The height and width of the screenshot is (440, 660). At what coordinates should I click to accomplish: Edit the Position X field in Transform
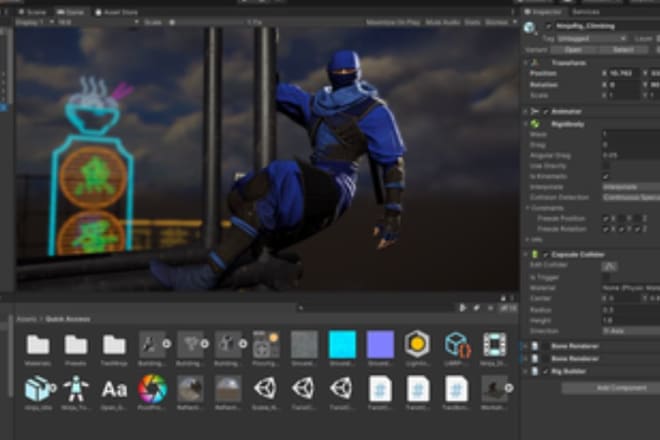[x=623, y=73]
